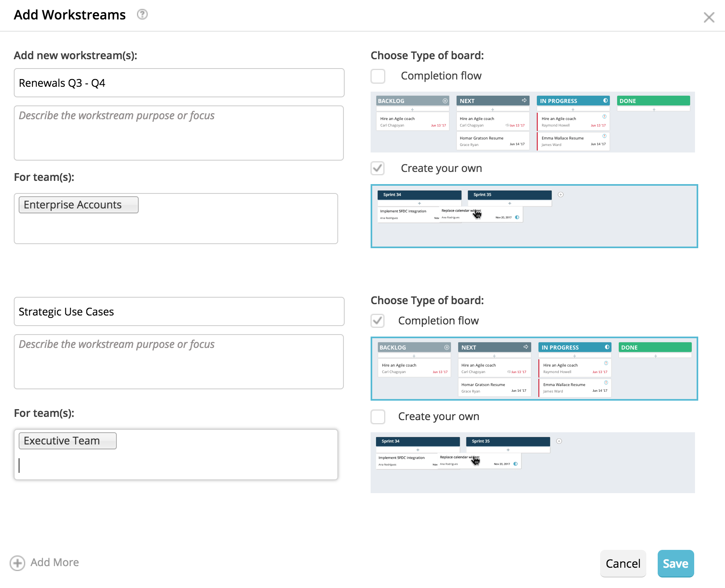This screenshot has height=588, width=725.
Task: Check Create your own for Strategic Use Cases
Action: click(378, 416)
